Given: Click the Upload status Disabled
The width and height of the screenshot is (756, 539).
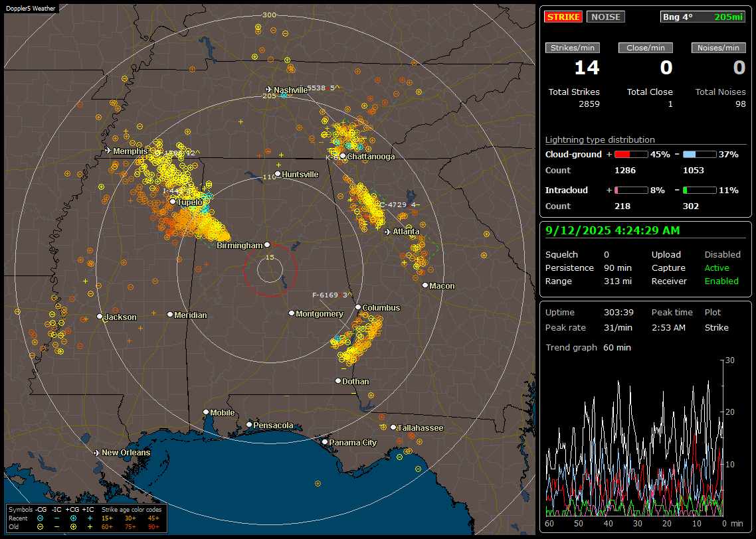Looking at the screenshot, I should click(x=722, y=254).
